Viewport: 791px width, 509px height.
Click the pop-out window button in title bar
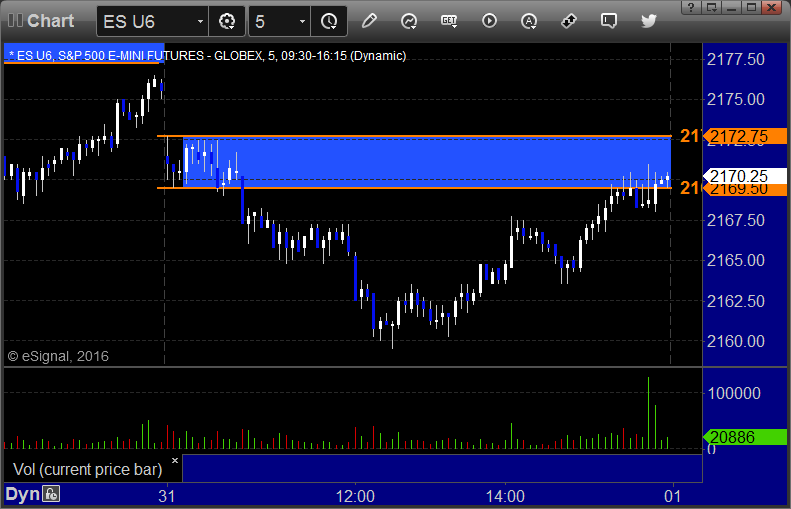coord(711,7)
